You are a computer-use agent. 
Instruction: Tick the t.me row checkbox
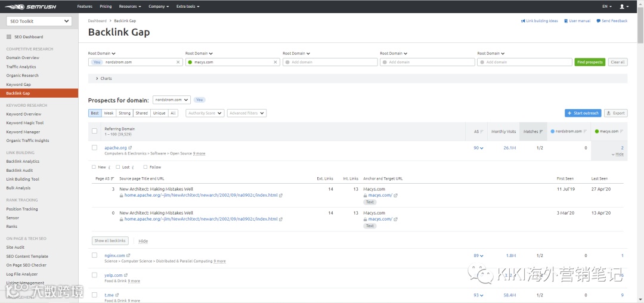(x=94, y=295)
